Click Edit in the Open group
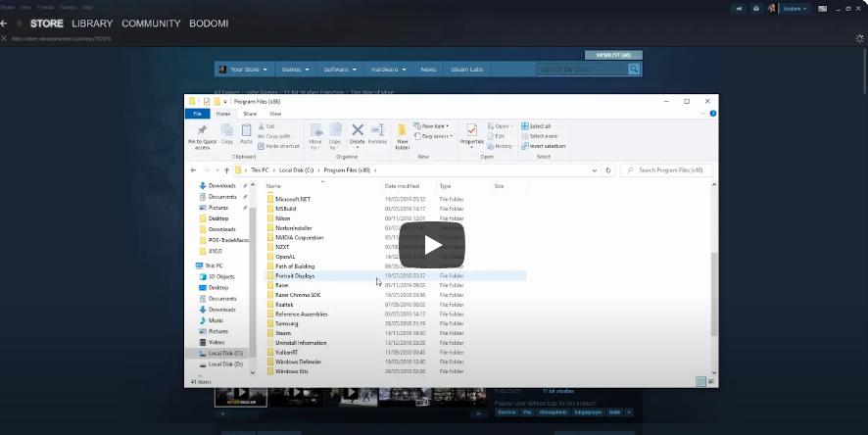 [x=496, y=136]
